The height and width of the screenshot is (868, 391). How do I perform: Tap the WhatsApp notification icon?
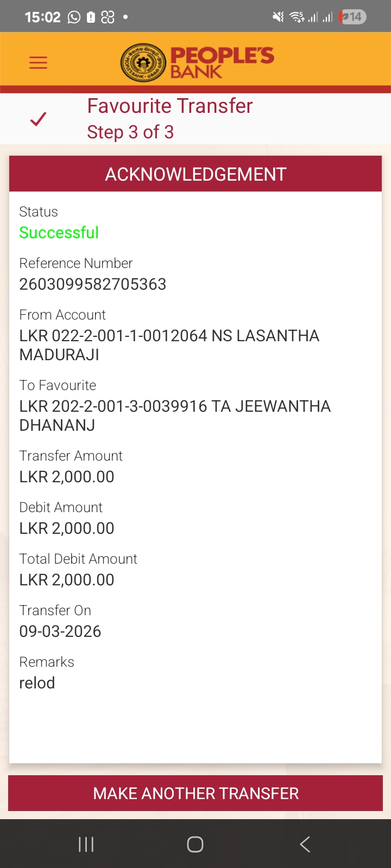tap(74, 17)
